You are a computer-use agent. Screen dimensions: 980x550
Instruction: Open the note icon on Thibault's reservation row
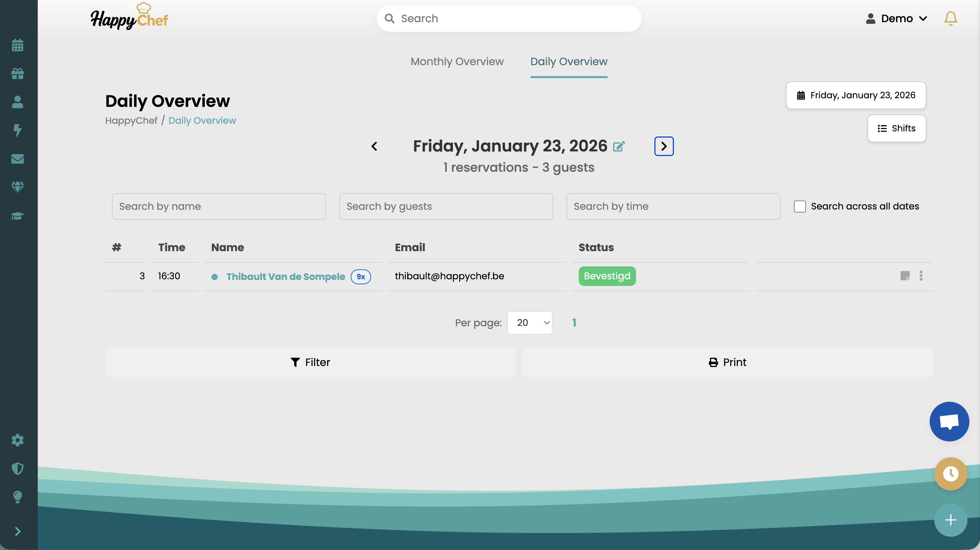point(906,276)
